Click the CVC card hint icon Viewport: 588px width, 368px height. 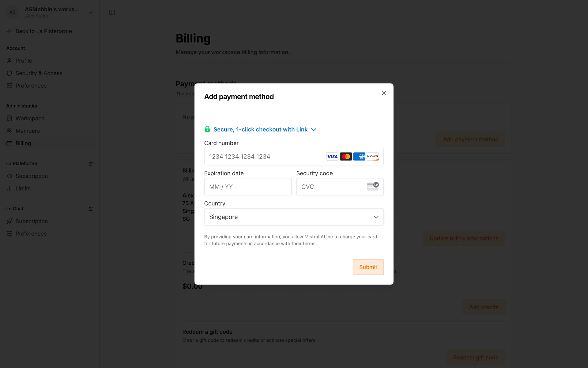[373, 186]
